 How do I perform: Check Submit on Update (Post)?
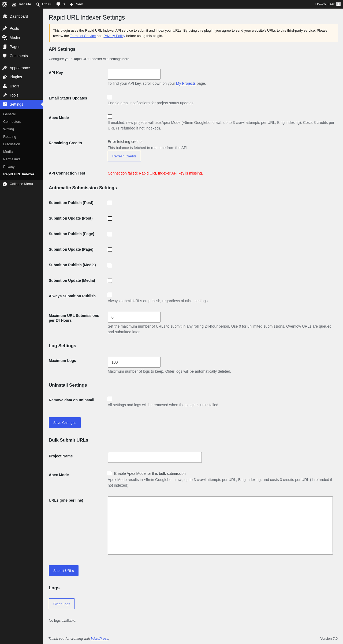[x=110, y=219]
